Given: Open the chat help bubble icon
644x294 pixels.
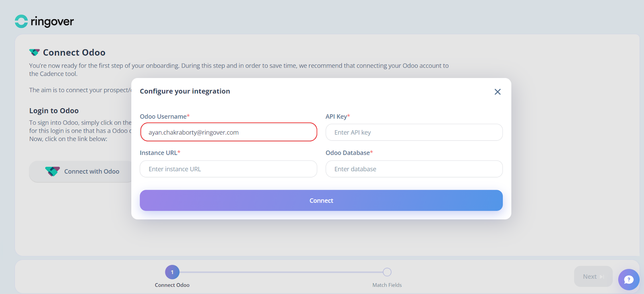Looking at the screenshot, I should click(629, 280).
